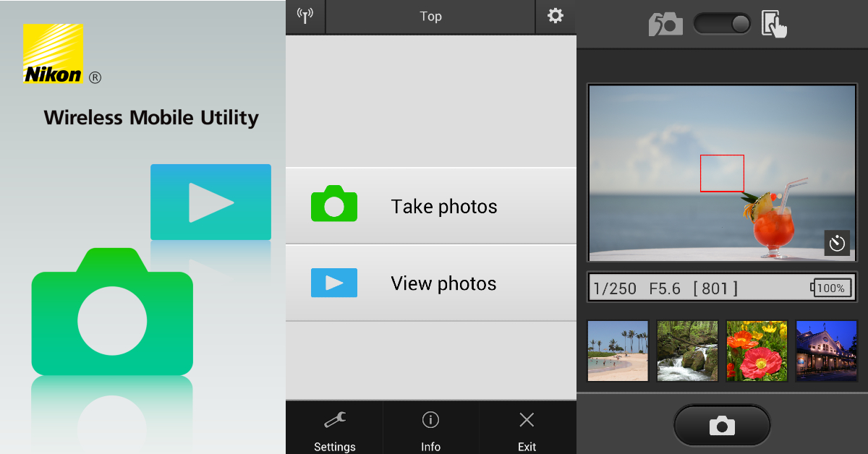
Task: Tap the [801] remaining exposures count
Action: click(715, 288)
